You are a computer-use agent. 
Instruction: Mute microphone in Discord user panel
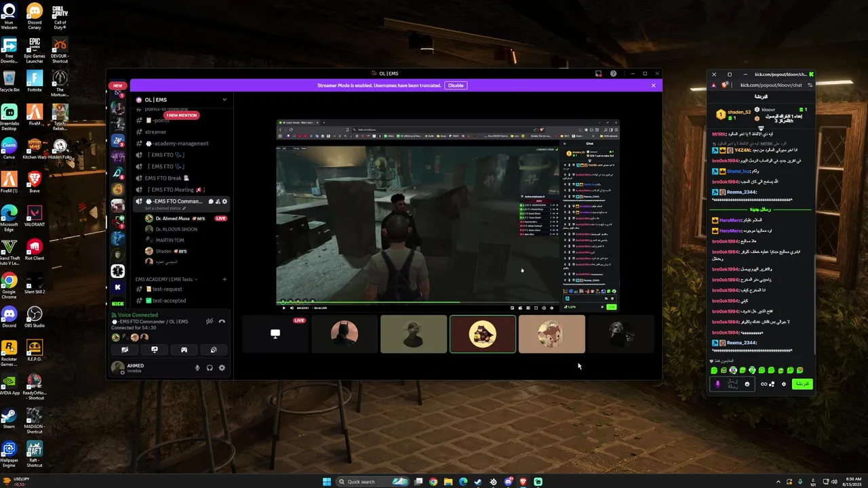pyautogui.click(x=197, y=368)
